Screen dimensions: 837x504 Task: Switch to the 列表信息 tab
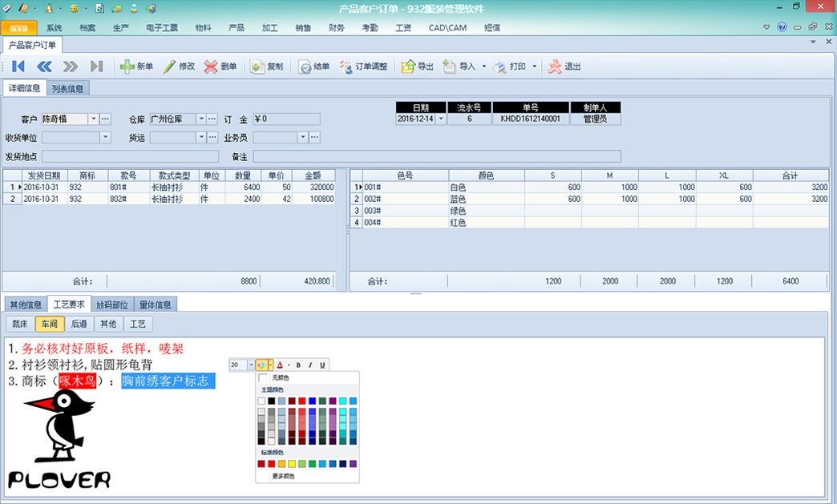pos(67,88)
